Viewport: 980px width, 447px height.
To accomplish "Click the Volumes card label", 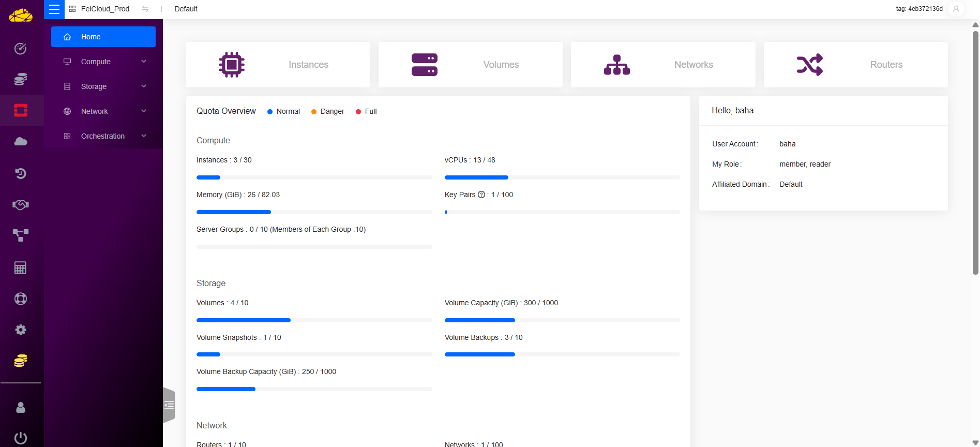I will pos(501,65).
